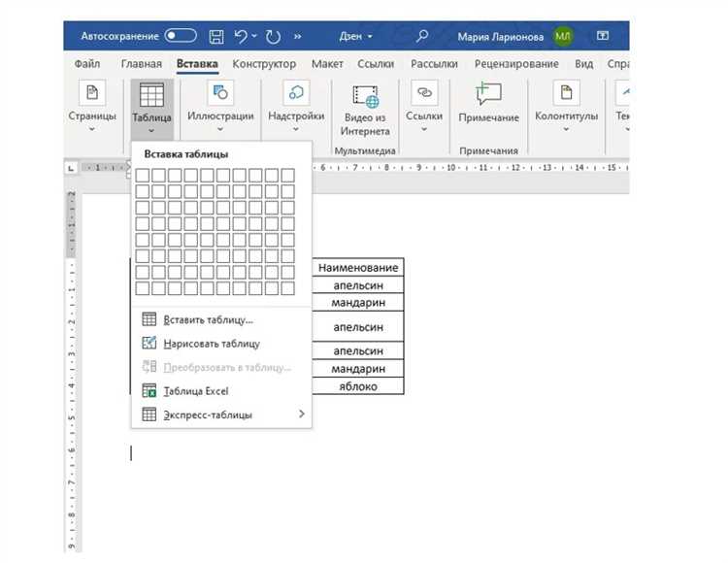Image resolution: width=728 pixels, height=563 pixels.
Task: Switch to the Вид tab
Action: tap(584, 64)
